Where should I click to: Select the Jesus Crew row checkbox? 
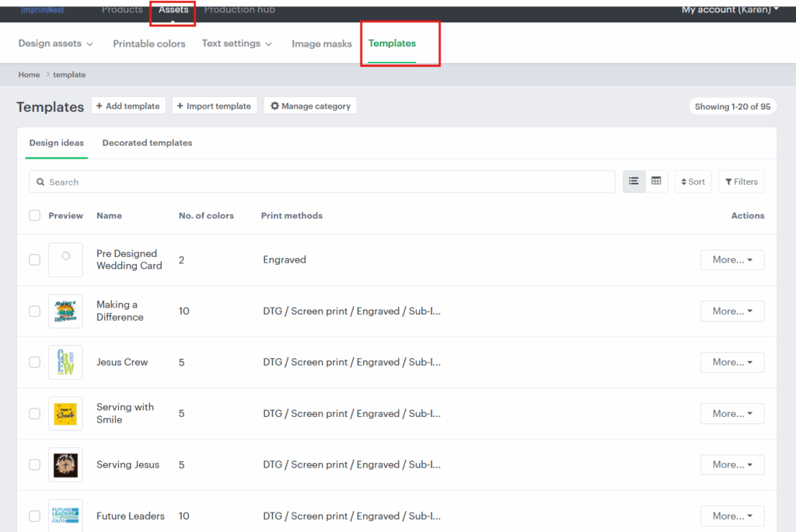click(x=34, y=362)
